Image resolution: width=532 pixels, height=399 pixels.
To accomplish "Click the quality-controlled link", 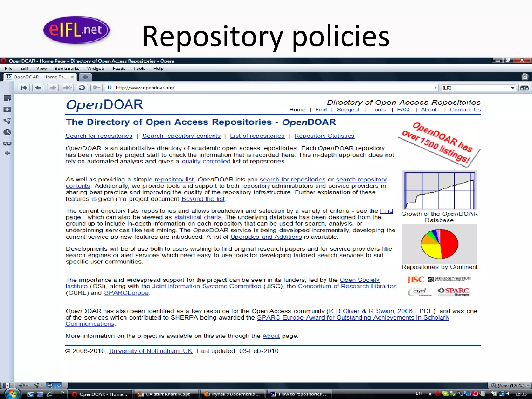I will pyautogui.click(x=206, y=161).
